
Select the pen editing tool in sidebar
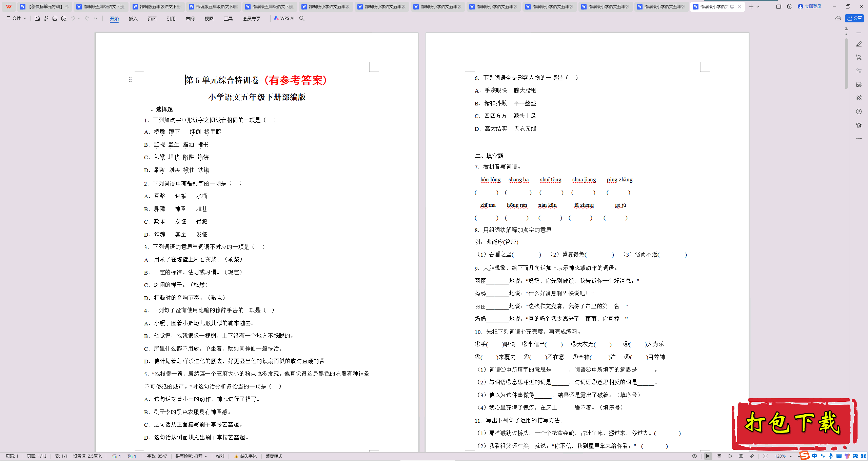(x=859, y=44)
